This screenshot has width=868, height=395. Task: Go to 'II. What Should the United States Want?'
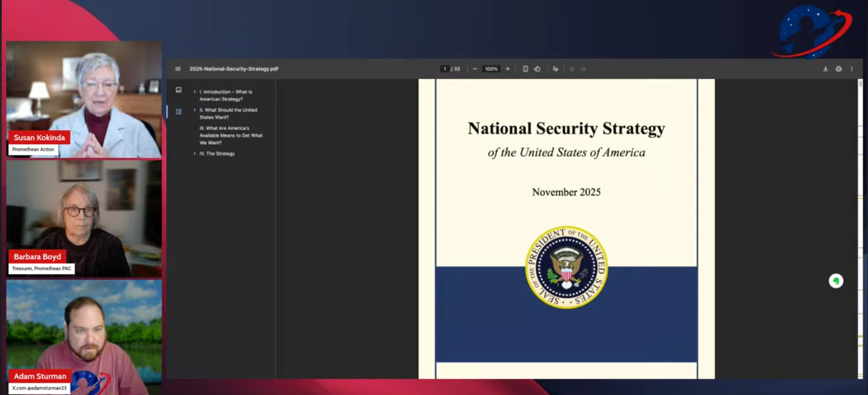coord(229,114)
